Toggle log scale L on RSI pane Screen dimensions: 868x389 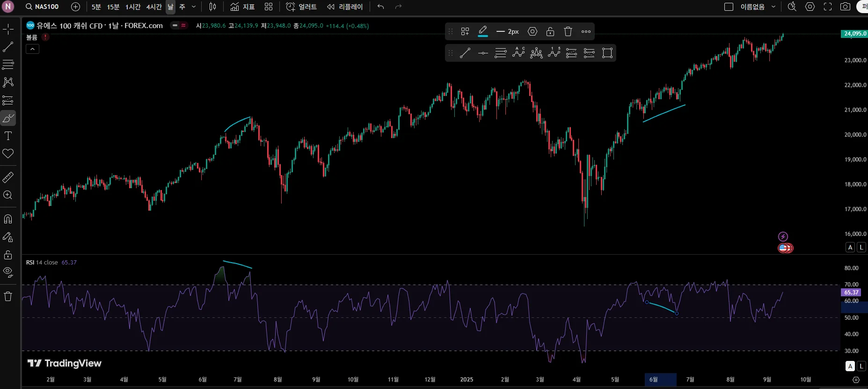coord(861,366)
